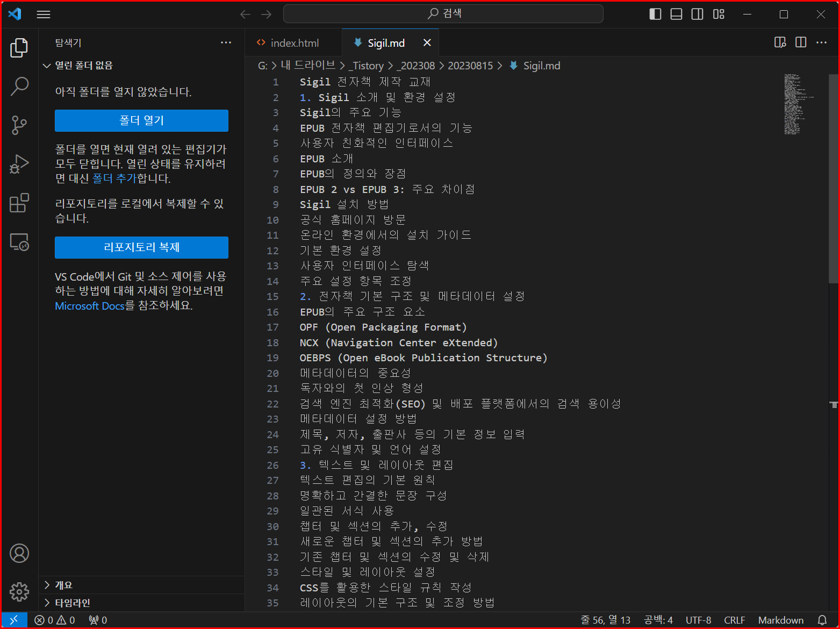Select language mode Markdown
The height and width of the screenshot is (629, 840).
pyautogui.click(x=781, y=620)
